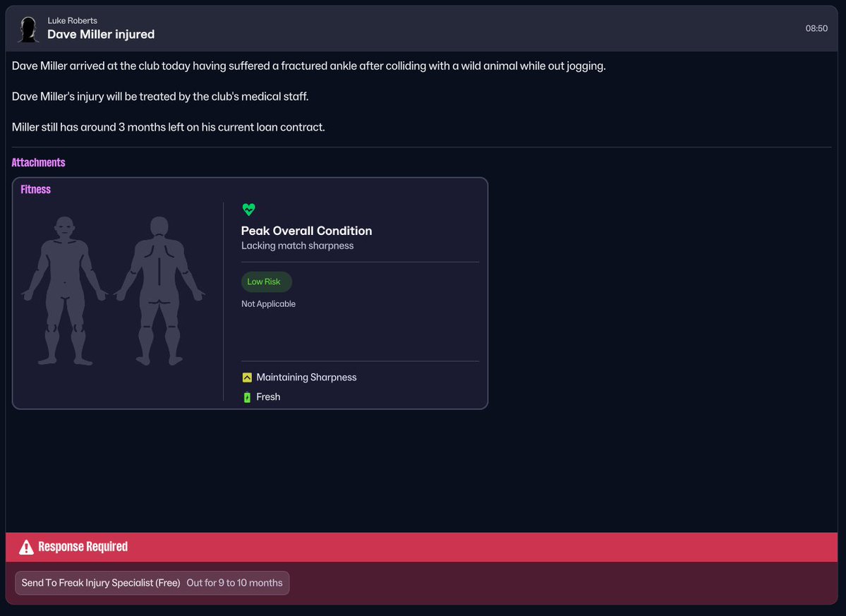Click the green heart condition icon
The image size is (846, 616).
click(249, 210)
